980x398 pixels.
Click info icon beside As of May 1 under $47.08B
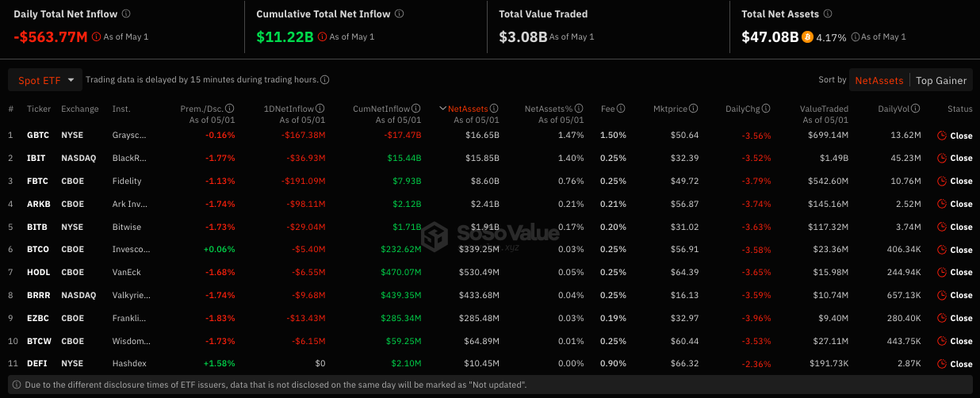click(x=854, y=36)
